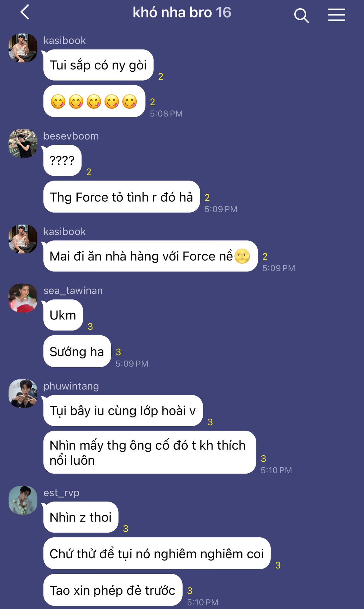Open sea_tawinan's avatar with red flowers
The height and width of the screenshot is (609, 364).
[x=23, y=298]
